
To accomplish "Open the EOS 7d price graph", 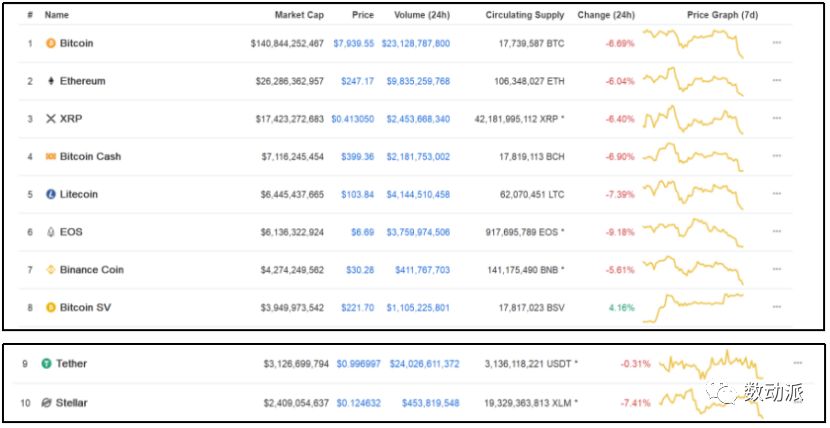I will [693, 232].
